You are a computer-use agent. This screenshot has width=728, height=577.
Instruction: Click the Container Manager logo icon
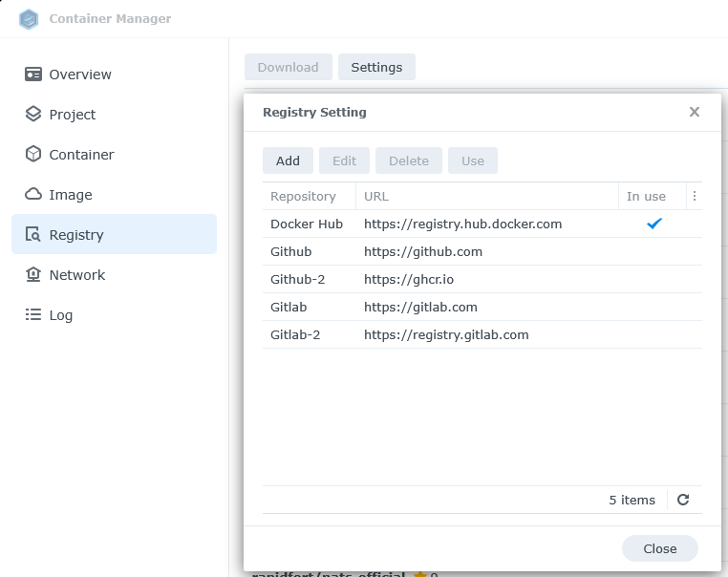click(29, 19)
